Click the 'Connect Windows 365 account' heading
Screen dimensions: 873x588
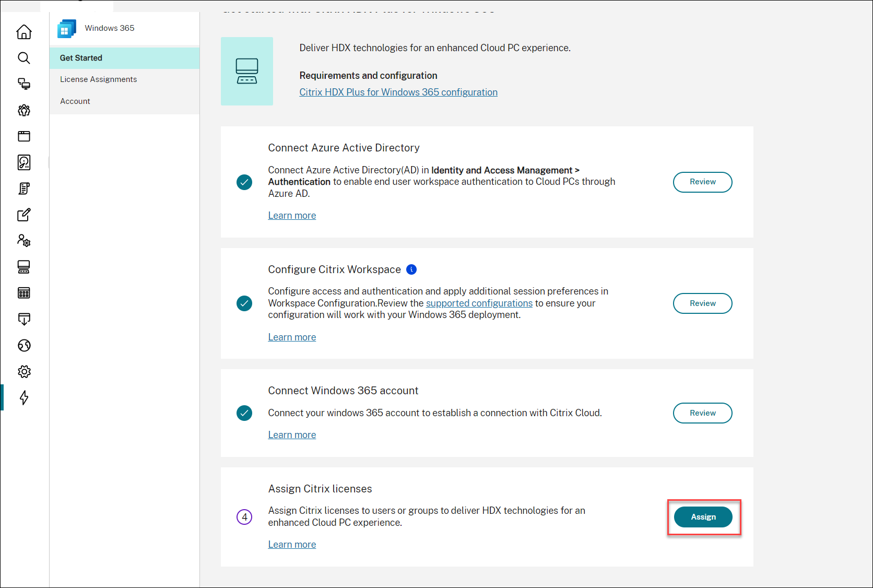pos(343,391)
